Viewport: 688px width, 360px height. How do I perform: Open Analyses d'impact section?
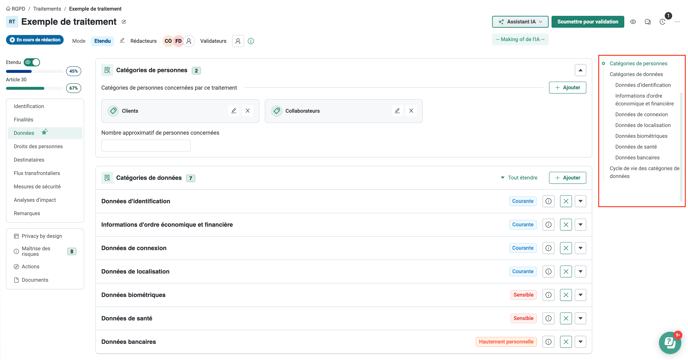tap(35, 200)
